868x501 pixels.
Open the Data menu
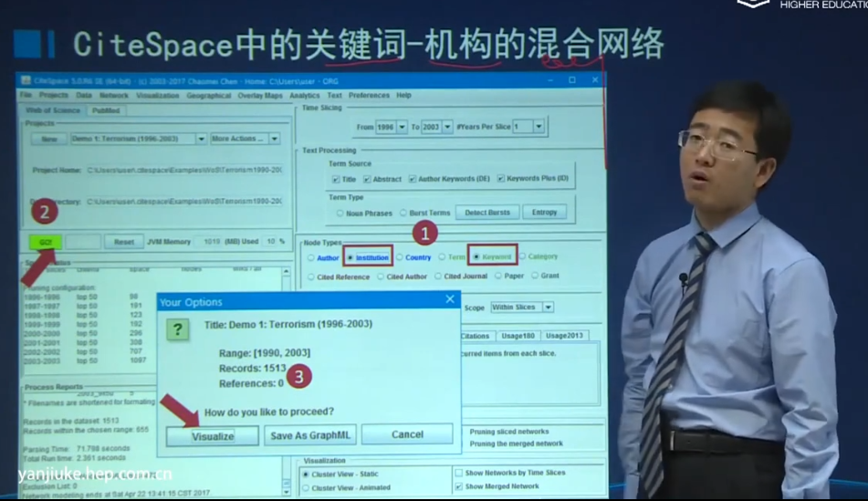tap(84, 95)
